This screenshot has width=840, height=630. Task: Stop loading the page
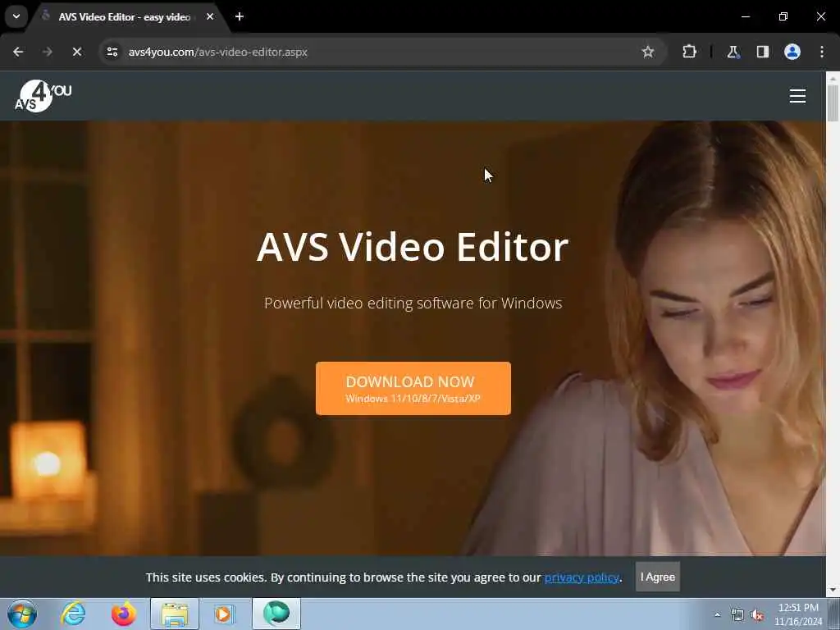click(77, 52)
